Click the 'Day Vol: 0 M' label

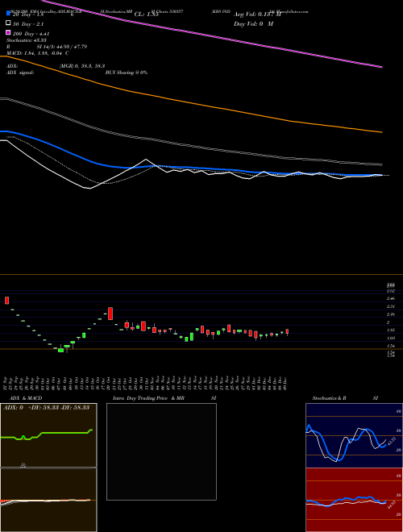pos(253,24)
